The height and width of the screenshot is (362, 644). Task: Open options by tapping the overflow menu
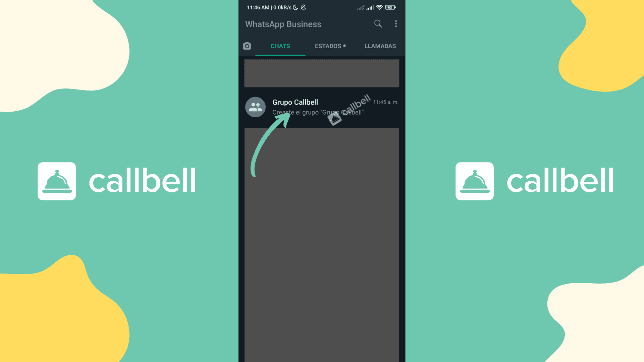(x=396, y=24)
